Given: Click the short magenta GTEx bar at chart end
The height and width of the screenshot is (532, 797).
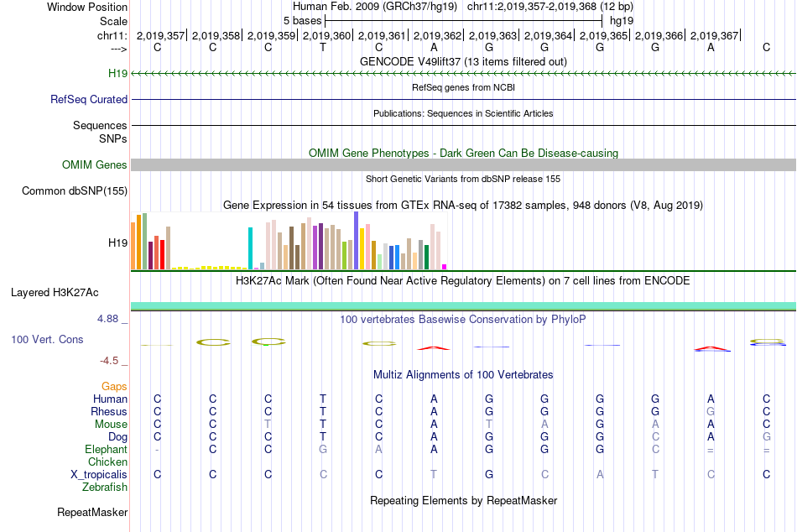Looking at the screenshot, I should coord(445,267).
